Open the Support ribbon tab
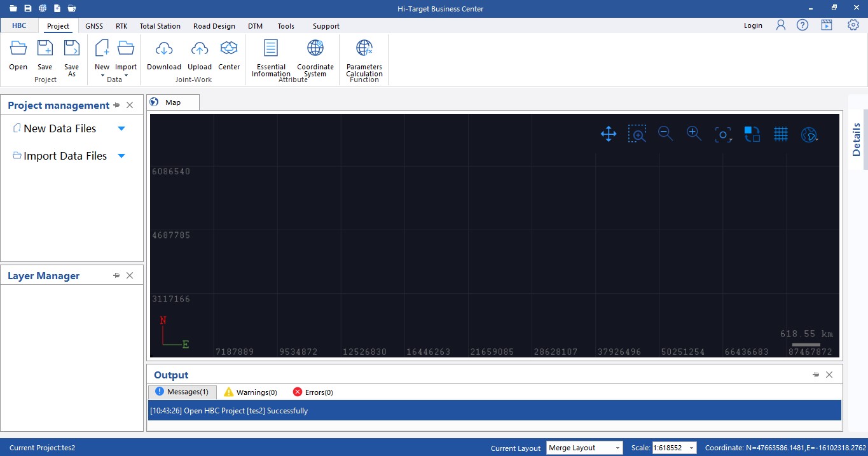This screenshot has height=456, width=868. coord(326,26)
